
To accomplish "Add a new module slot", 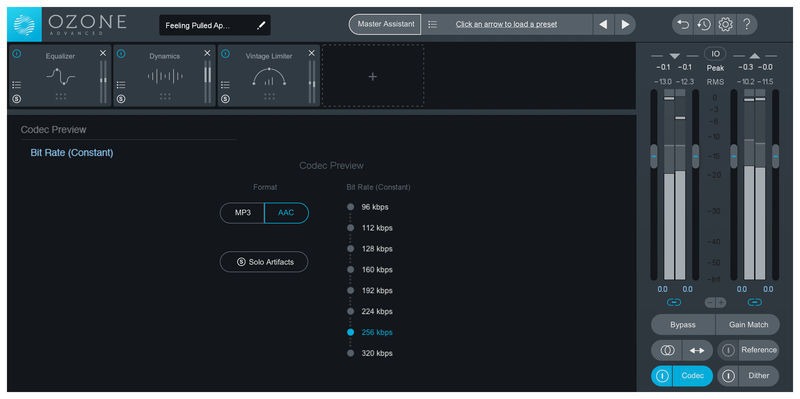I will pos(373,76).
